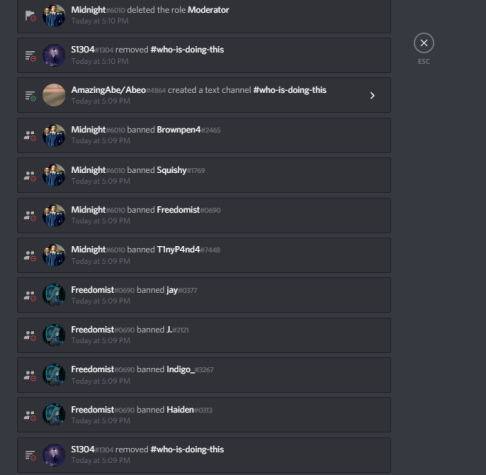This screenshot has width=486, height=475.
Task: Open AmazingAbe/Abeo's avatar
Action: coord(54,95)
